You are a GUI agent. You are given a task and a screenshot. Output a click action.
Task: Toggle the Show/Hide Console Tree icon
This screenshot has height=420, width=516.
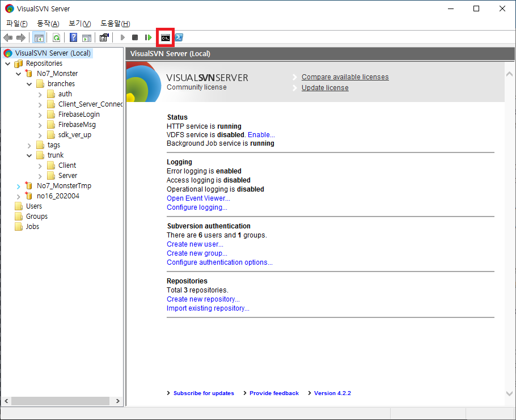point(39,37)
